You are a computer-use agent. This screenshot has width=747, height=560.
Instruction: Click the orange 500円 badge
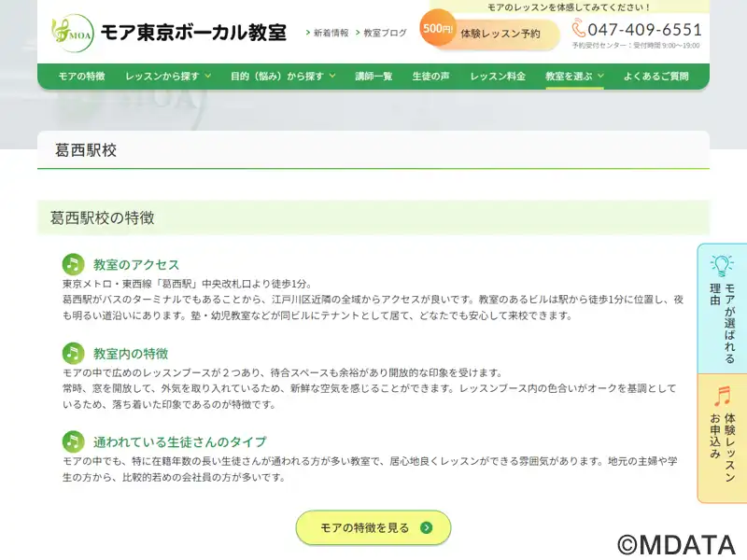click(437, 28)
